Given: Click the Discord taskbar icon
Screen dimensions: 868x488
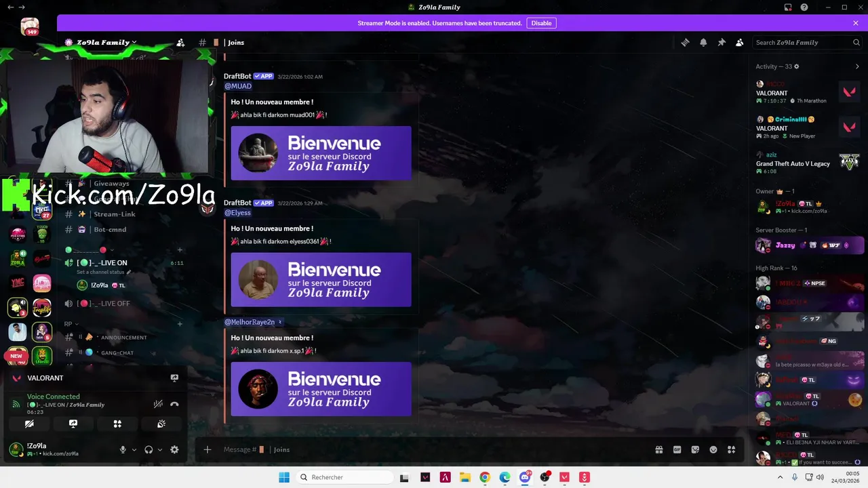Looking at the screenshot, I should (x=525, y=477).
